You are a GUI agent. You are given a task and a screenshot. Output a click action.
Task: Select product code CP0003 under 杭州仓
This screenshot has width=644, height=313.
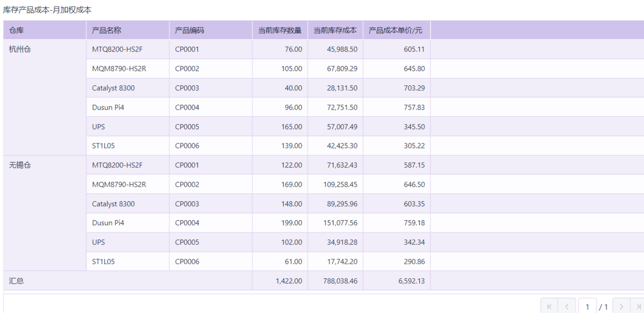click(x=187, y=88)
